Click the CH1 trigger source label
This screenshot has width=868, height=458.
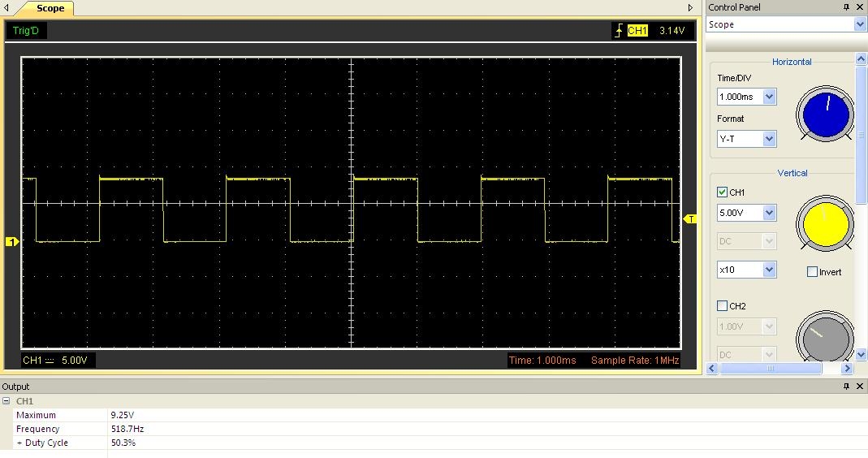[x=637, y=31]
